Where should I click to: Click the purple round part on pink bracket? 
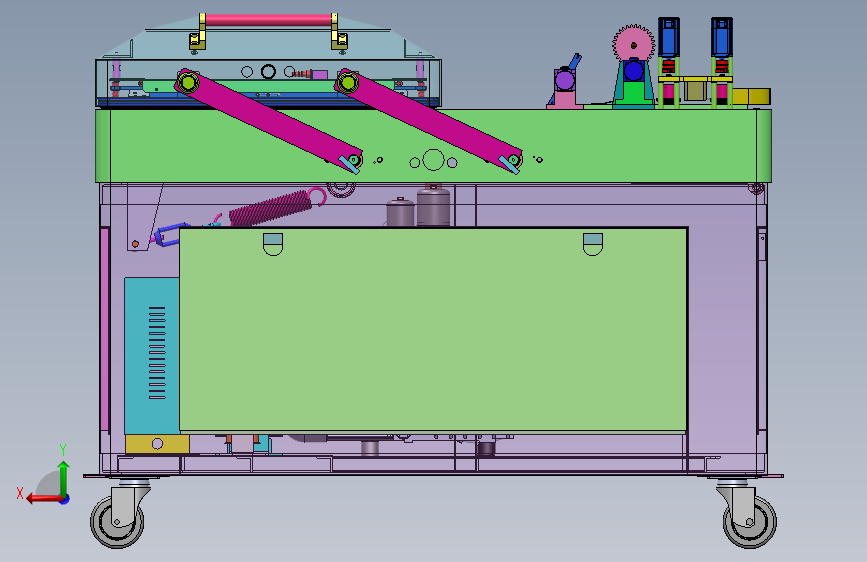tap(565, 81)
